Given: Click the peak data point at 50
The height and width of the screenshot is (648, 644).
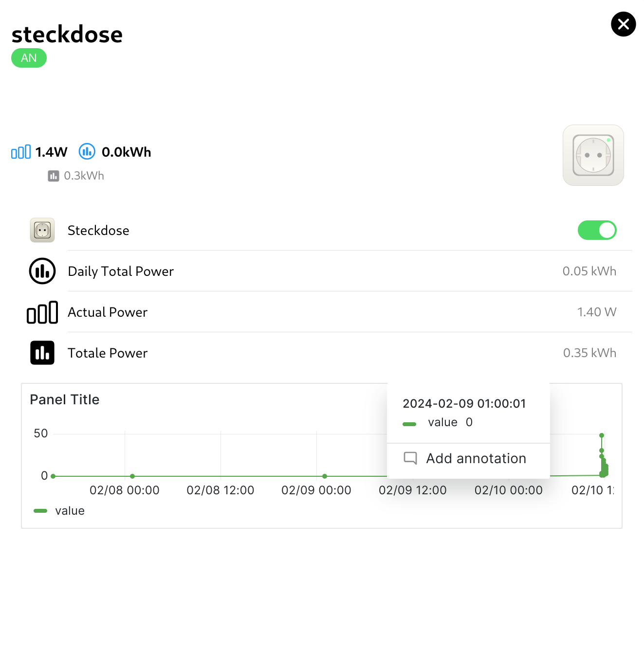Looking at the screenshot, I should [602, 435].
